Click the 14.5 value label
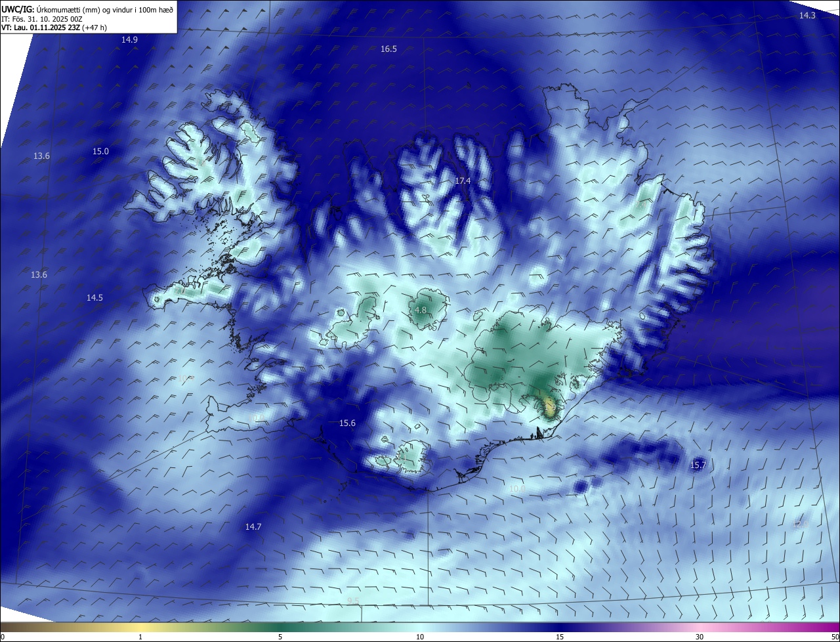 click(94, 298)
